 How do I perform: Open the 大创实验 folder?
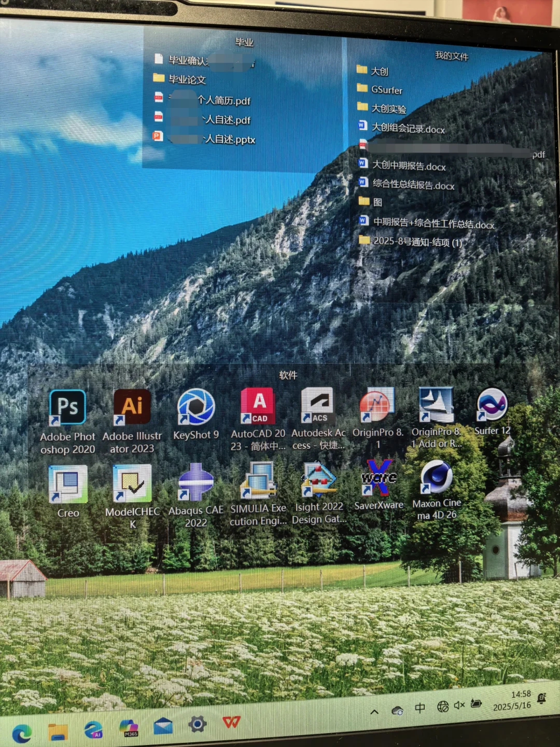click(382, 108)
